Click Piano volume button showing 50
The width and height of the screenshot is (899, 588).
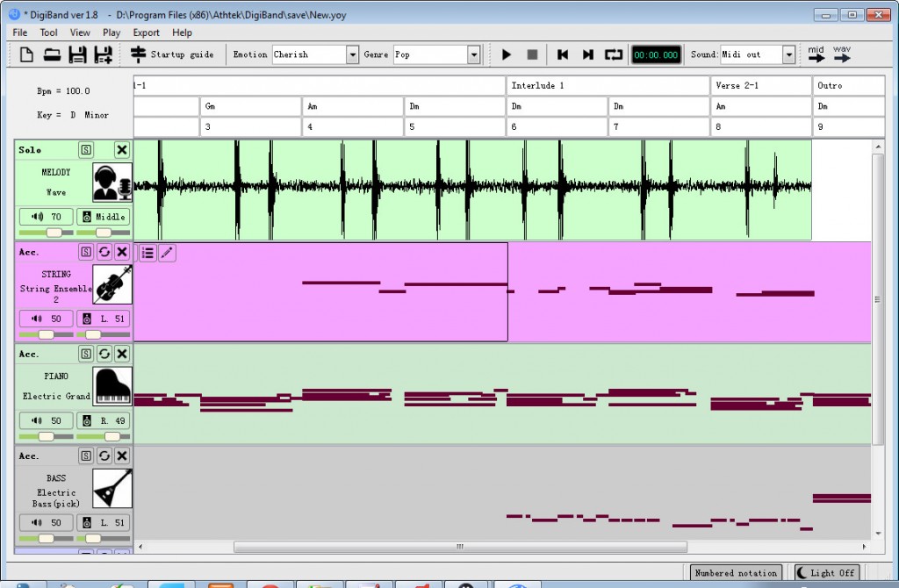pyautogui.click(x=46, y=420)
